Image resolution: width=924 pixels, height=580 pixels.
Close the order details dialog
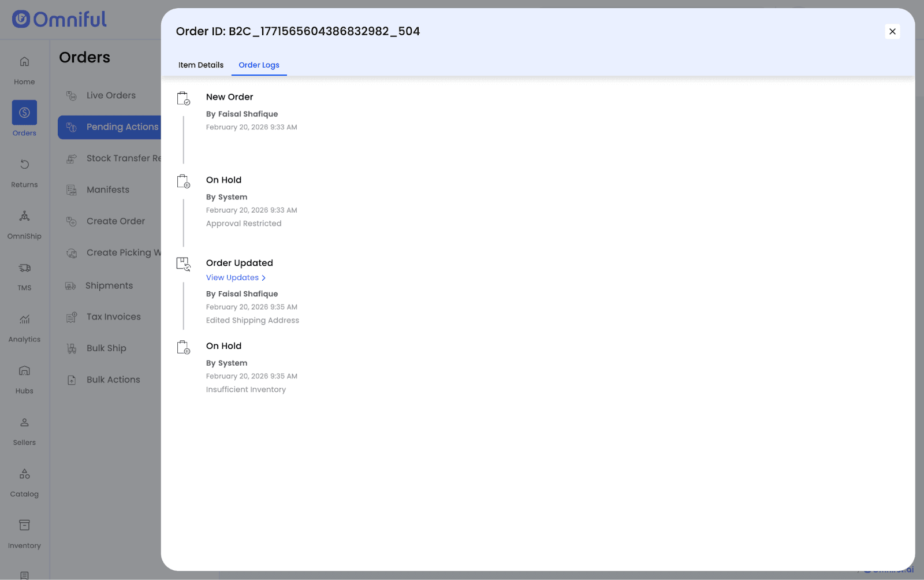892,32
